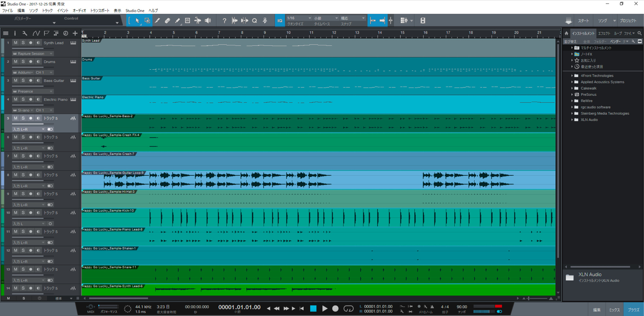Open the question mark help tool
Screen dimensions: 644x316
tap(224, 20)
